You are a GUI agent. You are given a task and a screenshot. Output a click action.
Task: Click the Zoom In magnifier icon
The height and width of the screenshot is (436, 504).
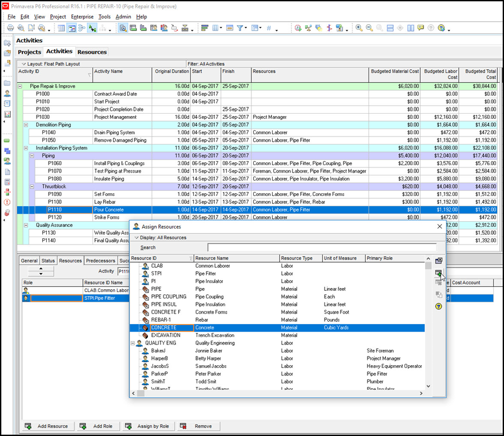tap(359, 28)
